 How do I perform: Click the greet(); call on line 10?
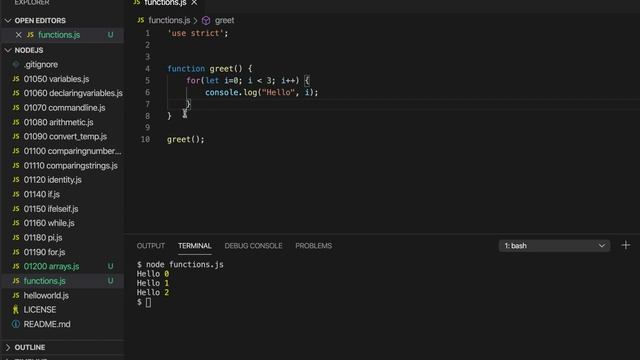pyautogui.click(x=186, y=139)
